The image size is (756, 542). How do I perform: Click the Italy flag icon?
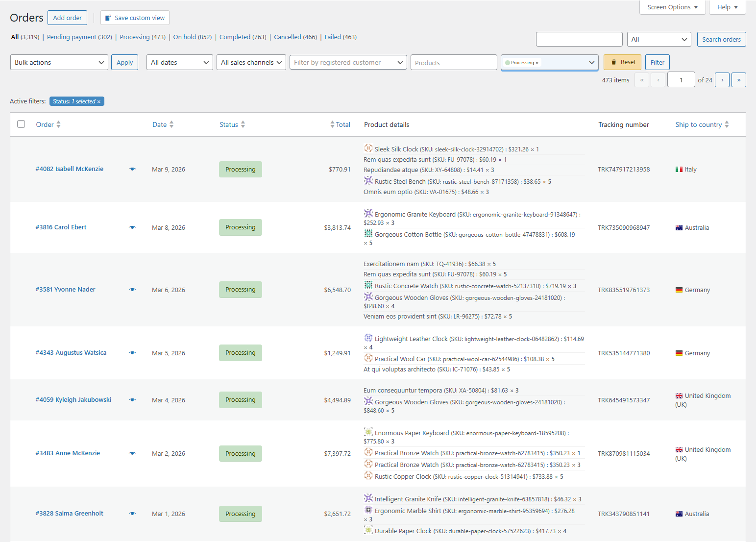click(679, 170)
